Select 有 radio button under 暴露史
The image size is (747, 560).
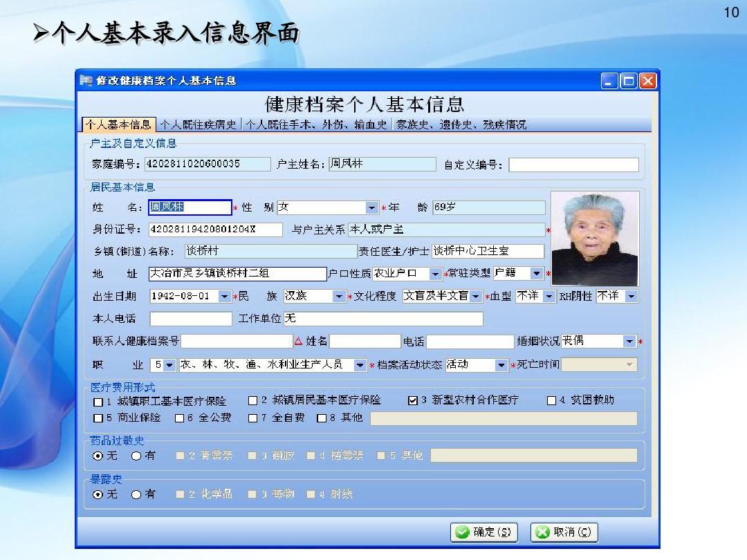pos(137,494)
